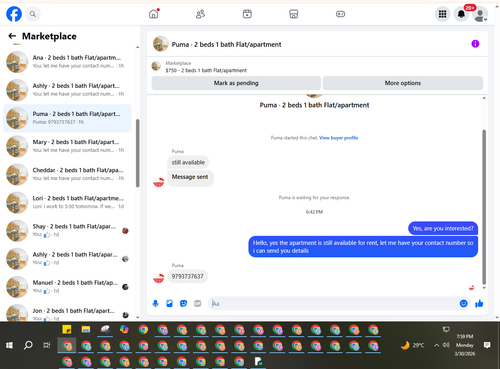Open the Manuel conversation
Screen dimensions: 500x369
[x=68, y=287]
